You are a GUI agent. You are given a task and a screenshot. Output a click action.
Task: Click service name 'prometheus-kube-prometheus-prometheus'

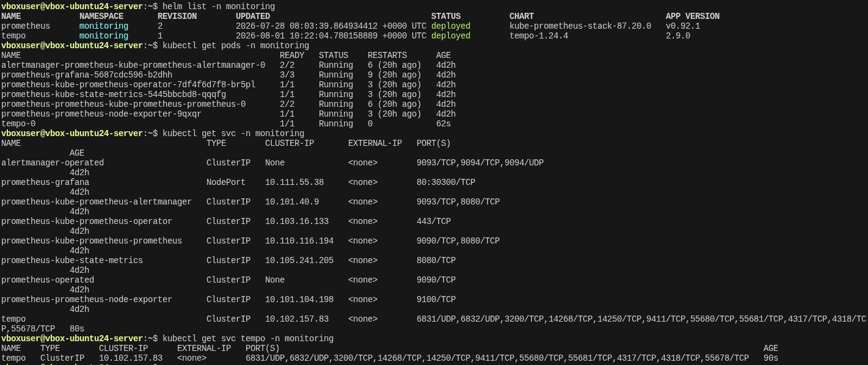pyautogui.click(x=92, y=241)
